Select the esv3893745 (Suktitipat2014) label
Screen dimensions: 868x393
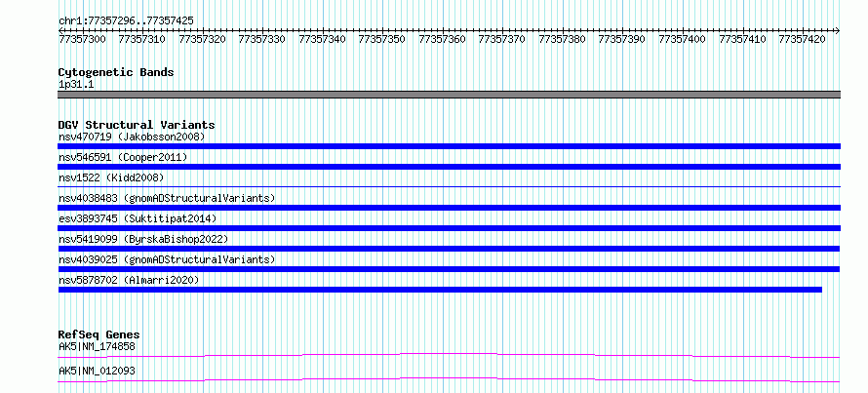point(138,218)
